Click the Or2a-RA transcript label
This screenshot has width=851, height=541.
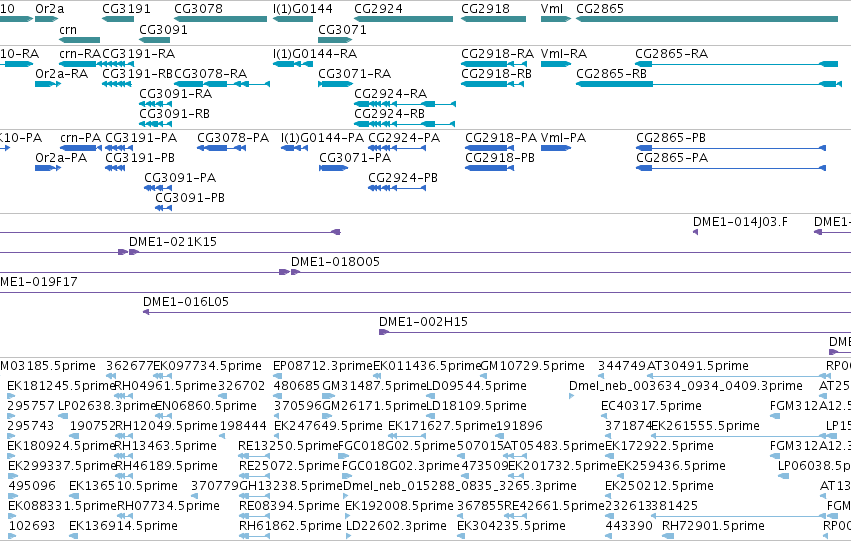click(x=61, y=73)
